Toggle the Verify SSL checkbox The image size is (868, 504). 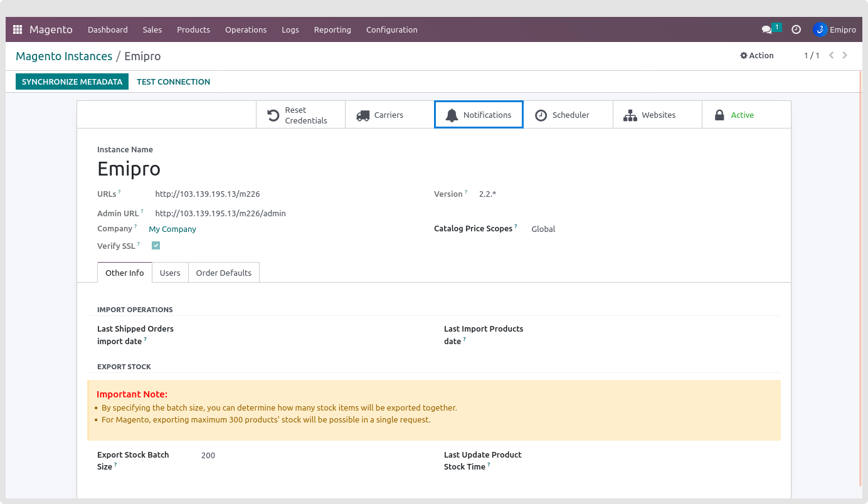point(156,246)
